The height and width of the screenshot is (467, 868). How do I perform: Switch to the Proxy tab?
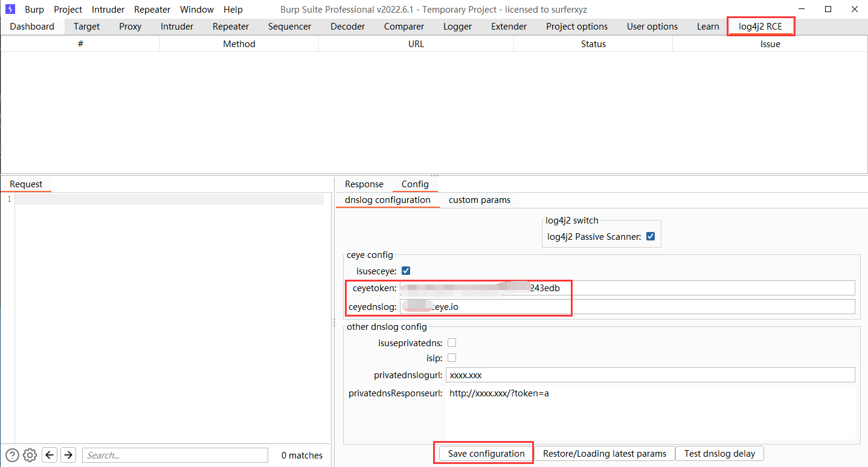coord(130,27)
